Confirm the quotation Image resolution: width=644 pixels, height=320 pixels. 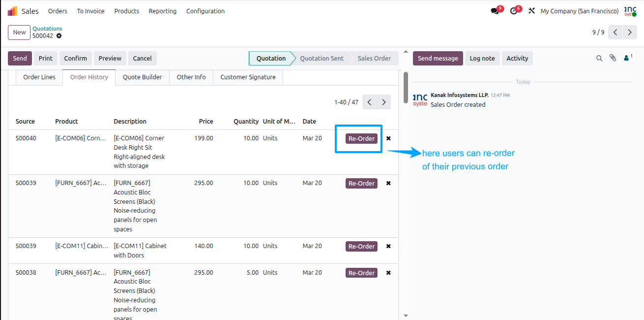[x=76, y=58]
